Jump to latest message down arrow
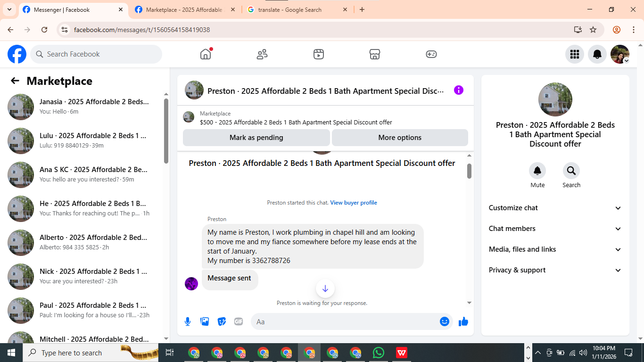The width and height of the screenshot is (644, 362). 325,288
